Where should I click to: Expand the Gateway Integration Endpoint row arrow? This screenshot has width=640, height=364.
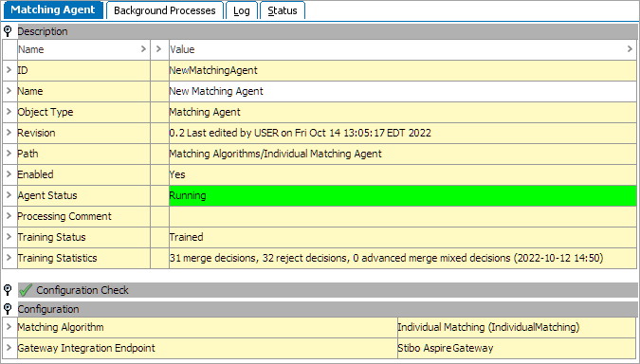9,347
